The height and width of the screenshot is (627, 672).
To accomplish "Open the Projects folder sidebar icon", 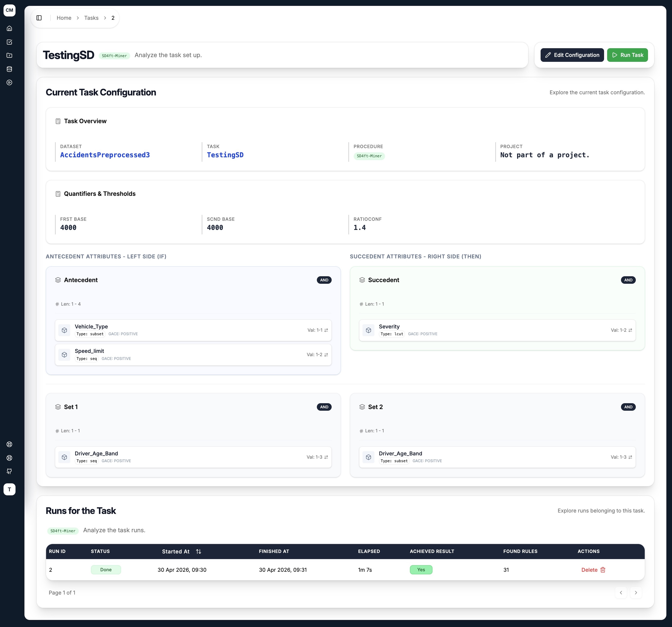I will click(x=9, y=55).
